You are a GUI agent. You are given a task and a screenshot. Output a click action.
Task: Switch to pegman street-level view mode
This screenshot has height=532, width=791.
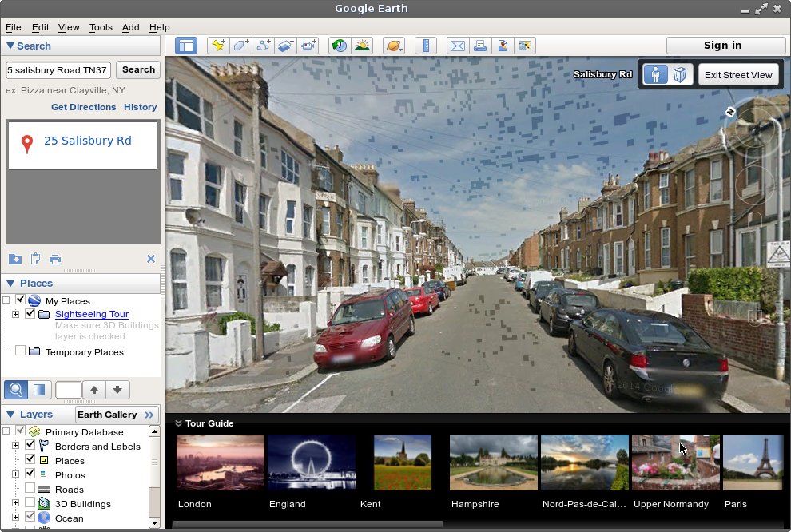coord(655,74)
